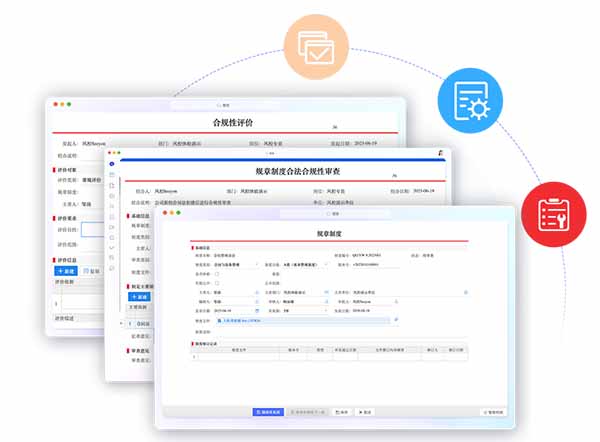
Task: Click the blue 新建 button in 合规性评价 window
Action: (x=66, y=270)
